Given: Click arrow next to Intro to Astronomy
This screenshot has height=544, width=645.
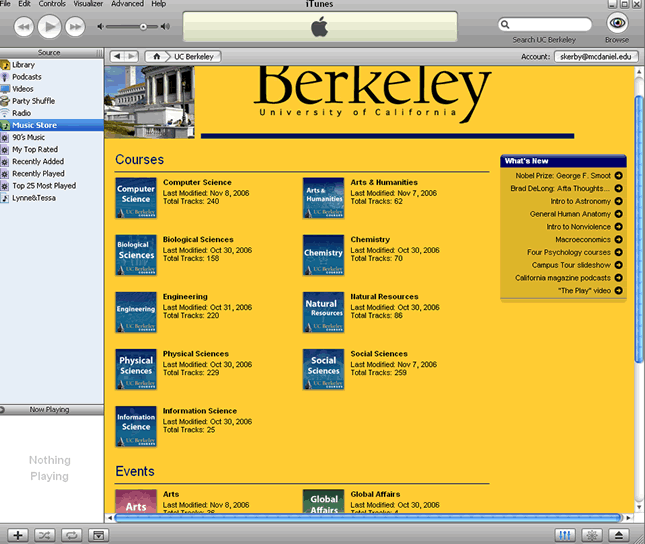Looking at the screenshot, I should 619,201.
